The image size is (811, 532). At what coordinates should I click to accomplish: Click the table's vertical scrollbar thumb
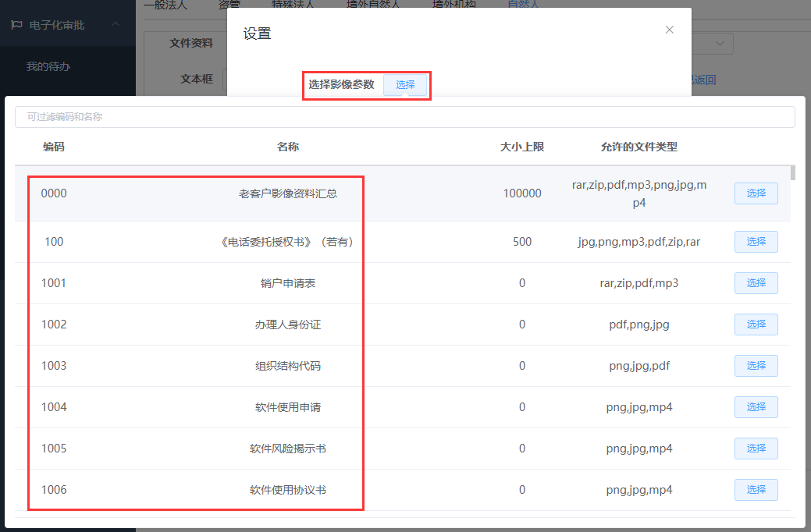(x=793, y=172)
